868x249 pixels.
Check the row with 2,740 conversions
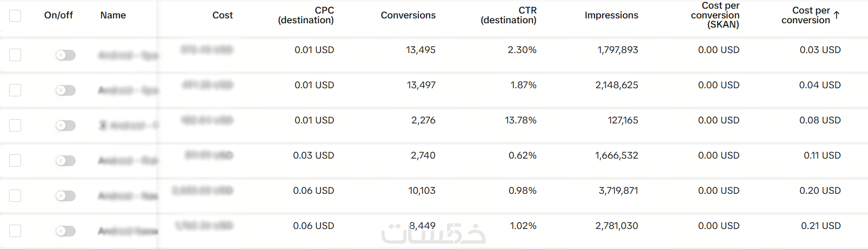[15, 160]
